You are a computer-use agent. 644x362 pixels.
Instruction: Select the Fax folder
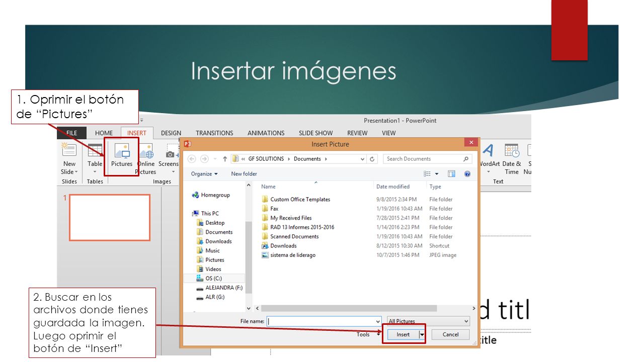274,209
